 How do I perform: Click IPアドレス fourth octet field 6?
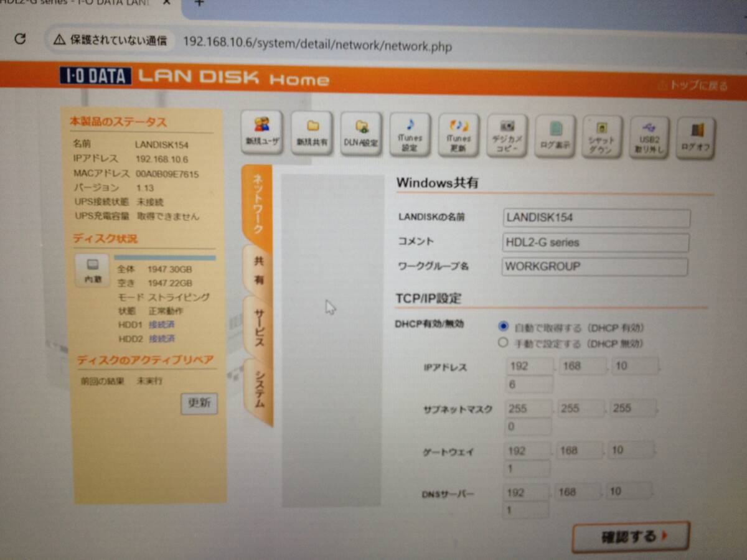point(530,385)
